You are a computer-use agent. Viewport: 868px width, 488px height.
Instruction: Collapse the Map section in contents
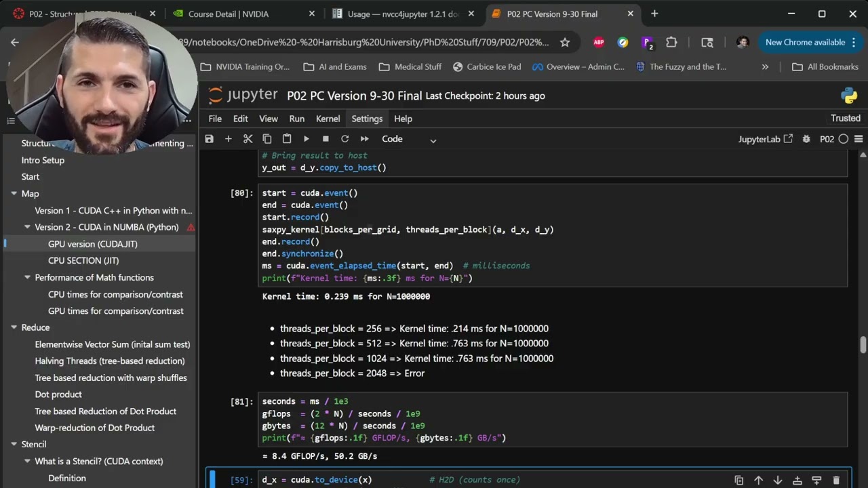pos(14,194)
